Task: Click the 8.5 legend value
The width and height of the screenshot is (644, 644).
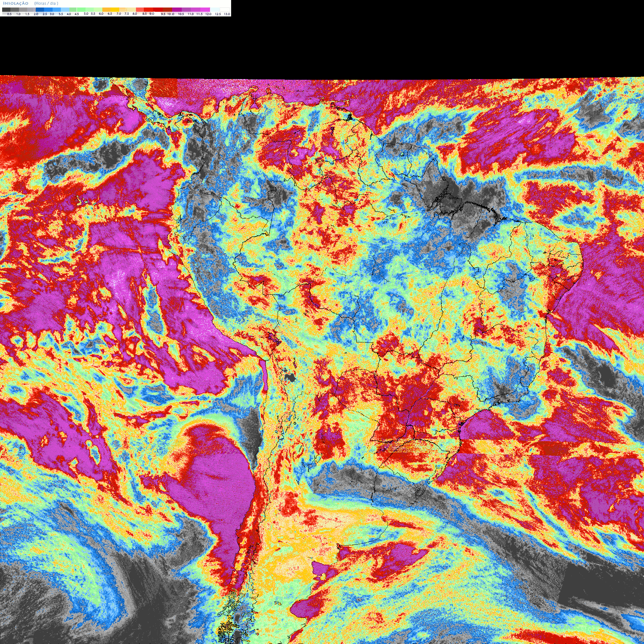Action: pos(145,14)
